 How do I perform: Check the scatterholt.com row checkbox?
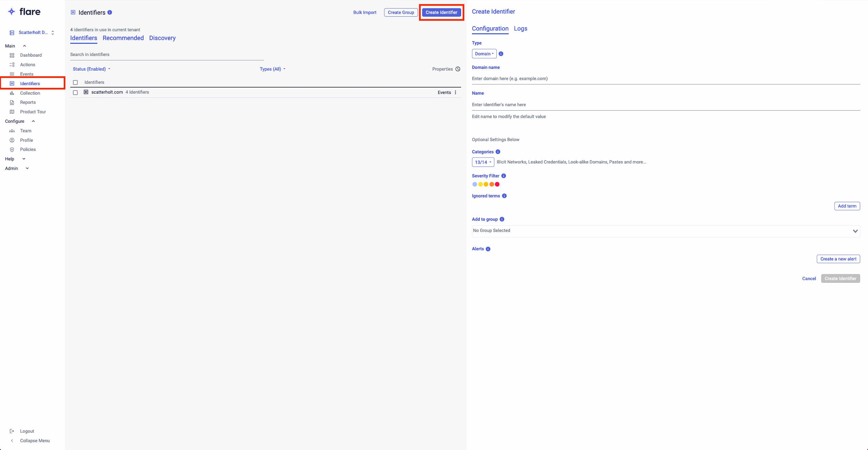pyautogui.click(x=75, y=92)
